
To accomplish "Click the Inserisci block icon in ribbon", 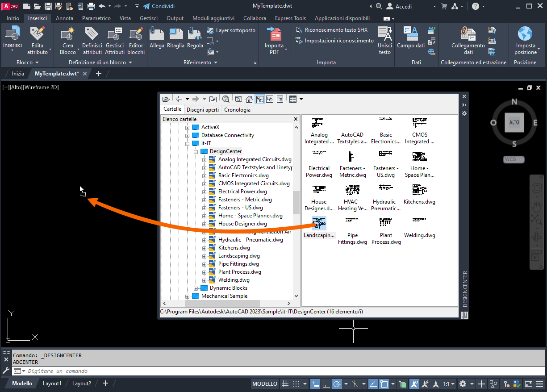I will (x=13, y=33).
